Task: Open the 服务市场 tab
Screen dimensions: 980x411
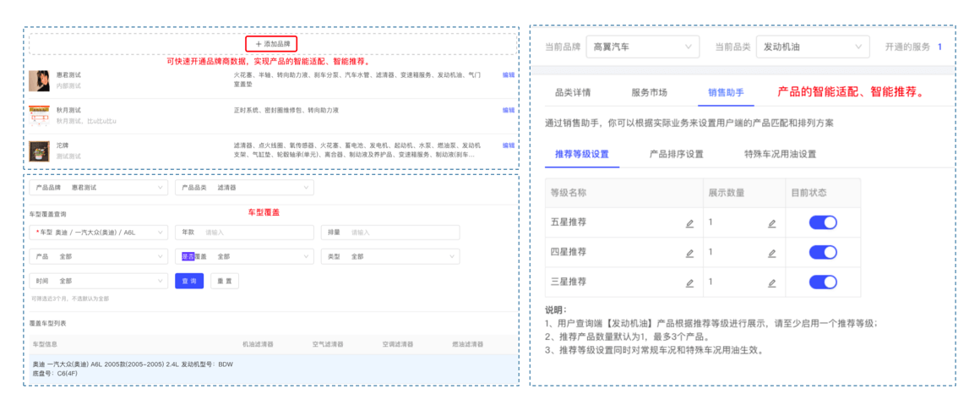Action: [x=649, y=92]
